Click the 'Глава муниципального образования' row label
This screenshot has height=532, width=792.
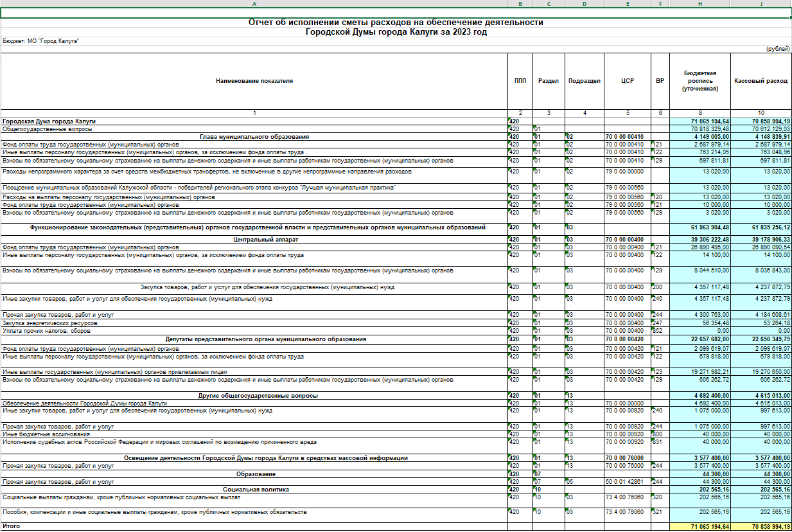[x=254, y=137]
